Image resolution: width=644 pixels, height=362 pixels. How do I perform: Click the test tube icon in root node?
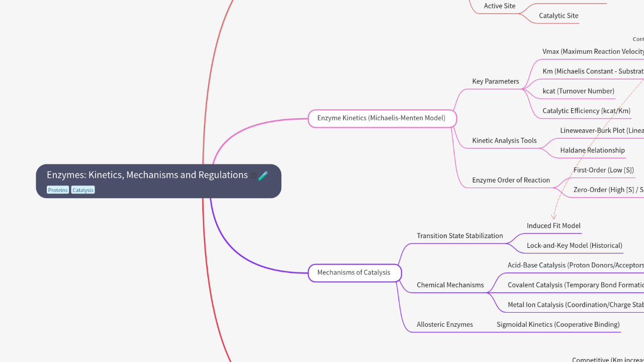click(x=263, y=175)
